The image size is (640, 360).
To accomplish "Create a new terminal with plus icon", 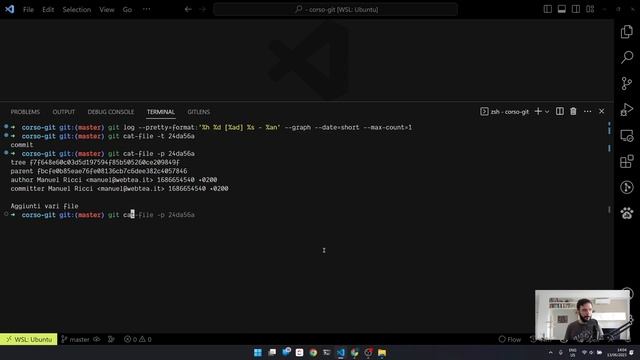I will coord(538,111).
